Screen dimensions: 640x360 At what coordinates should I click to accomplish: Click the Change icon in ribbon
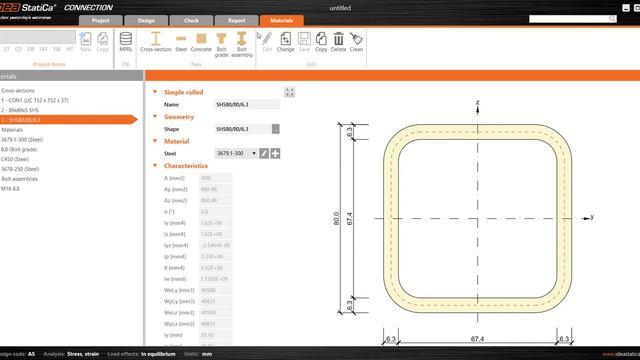[285, 42]
